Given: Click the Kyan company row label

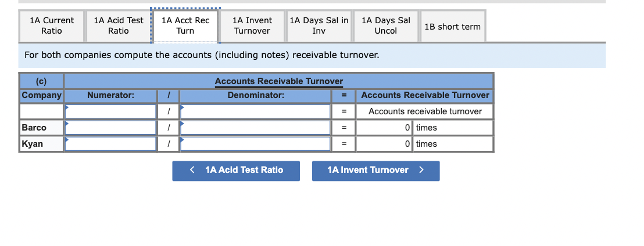Looking at the screenshot, I should pos(41,144).
